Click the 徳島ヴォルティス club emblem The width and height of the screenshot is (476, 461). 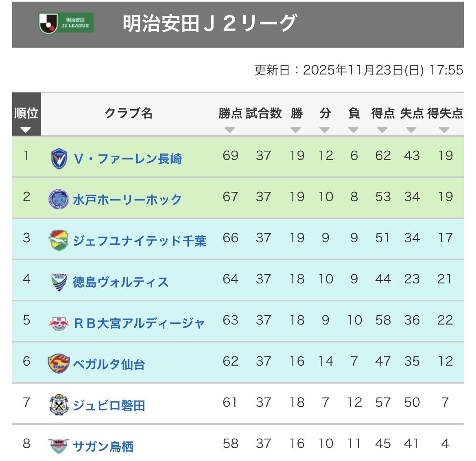[x=59, y=282]
